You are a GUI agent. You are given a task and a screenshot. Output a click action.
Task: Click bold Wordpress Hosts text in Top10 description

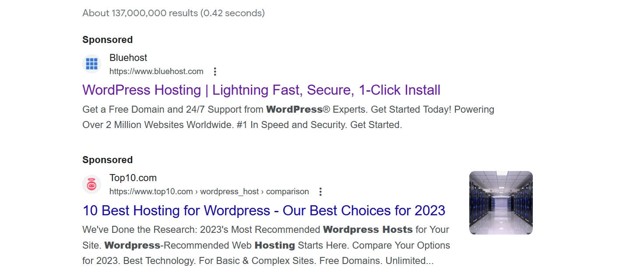[368, 230]
